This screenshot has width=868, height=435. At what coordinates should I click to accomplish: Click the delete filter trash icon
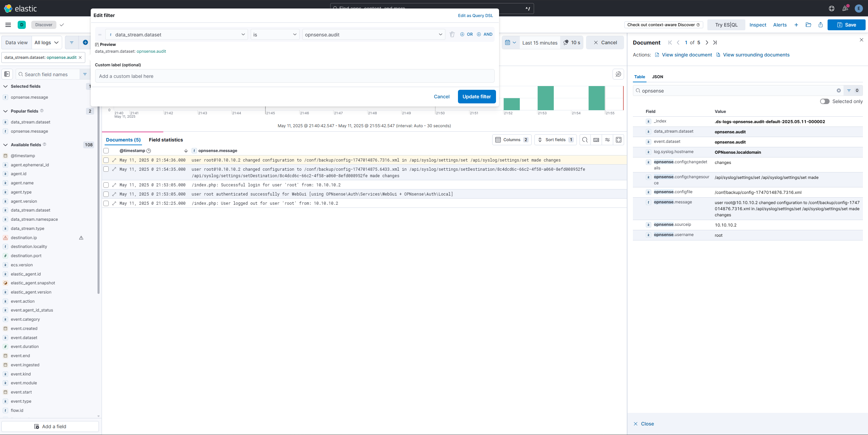coord(452,34)
